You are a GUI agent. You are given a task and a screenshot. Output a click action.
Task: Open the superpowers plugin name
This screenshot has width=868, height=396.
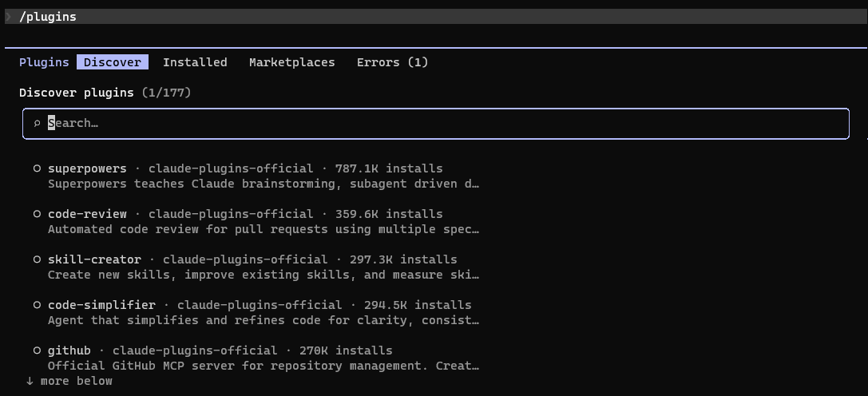(x=87, y=168)
